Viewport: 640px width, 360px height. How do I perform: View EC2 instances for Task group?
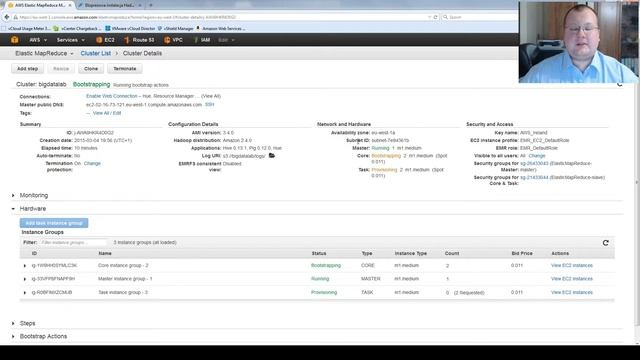coord(571,292)
